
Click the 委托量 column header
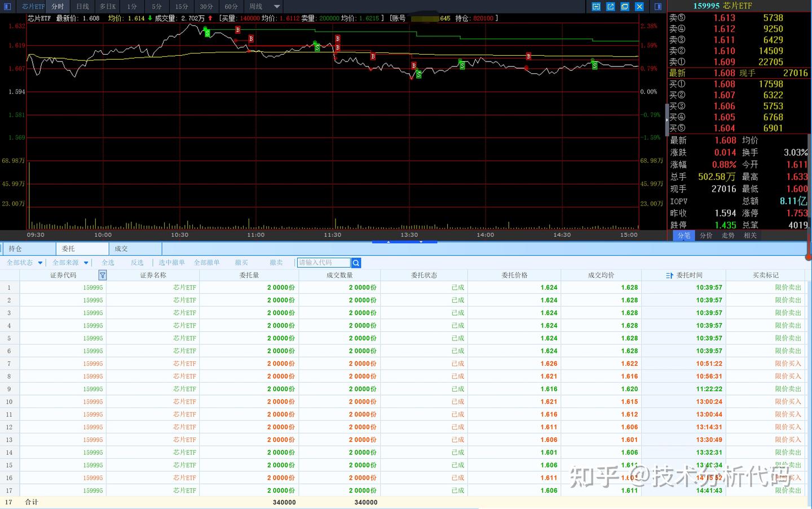pyautogui.click(x=249, y=275)
